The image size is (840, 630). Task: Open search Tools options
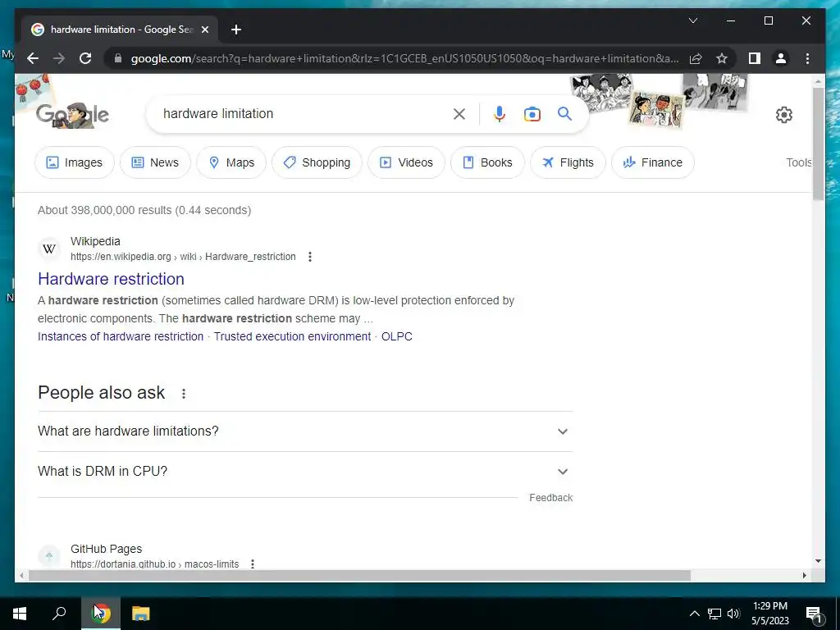pos(799,162)
